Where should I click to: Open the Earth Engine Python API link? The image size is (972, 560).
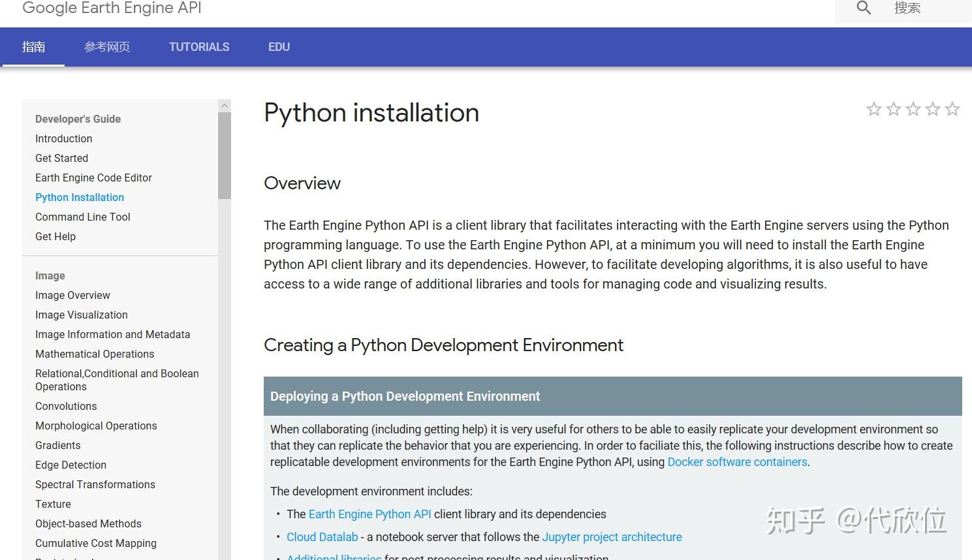369,514
